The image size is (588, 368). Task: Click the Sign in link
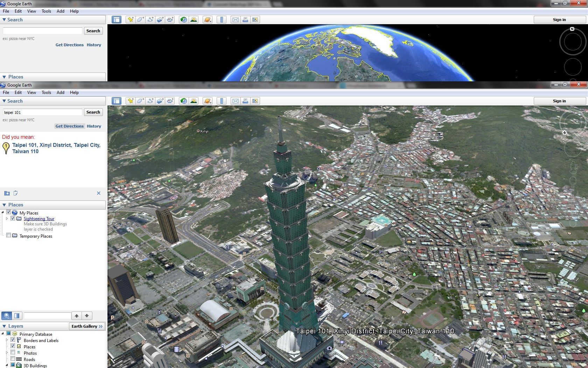pos(559,101)
